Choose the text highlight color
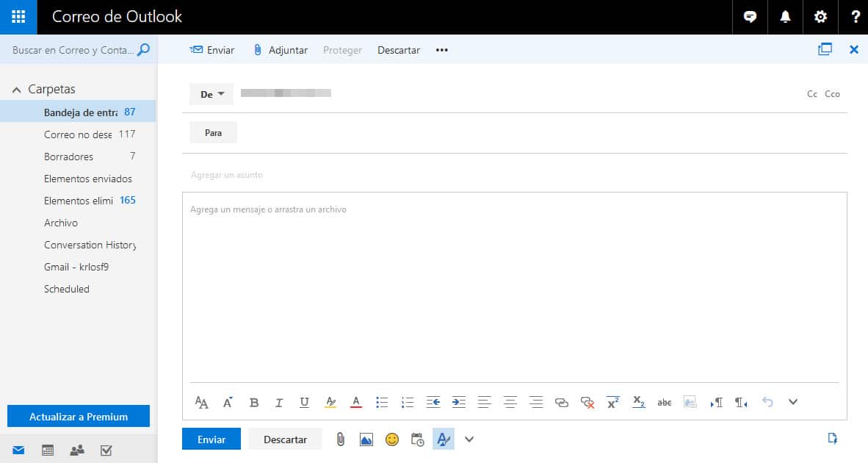Image resolution: width=868 pixels, height=463 pixels. pyautogui.click(x=330, y=403)
